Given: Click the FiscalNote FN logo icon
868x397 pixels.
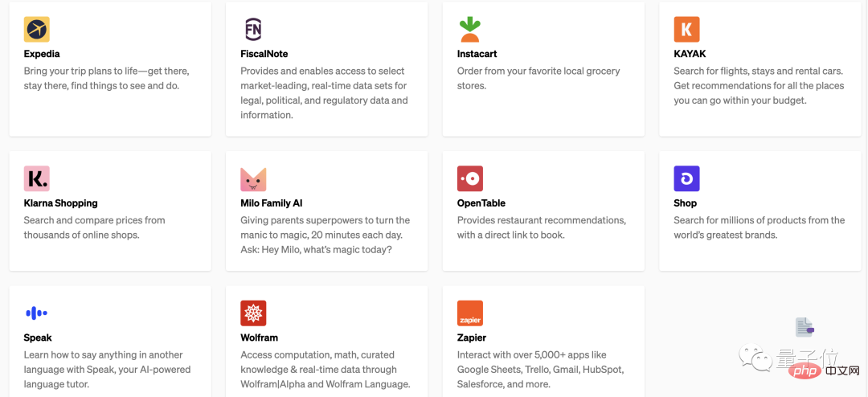Looking at the screenshot, I should (x=253, y=30).
